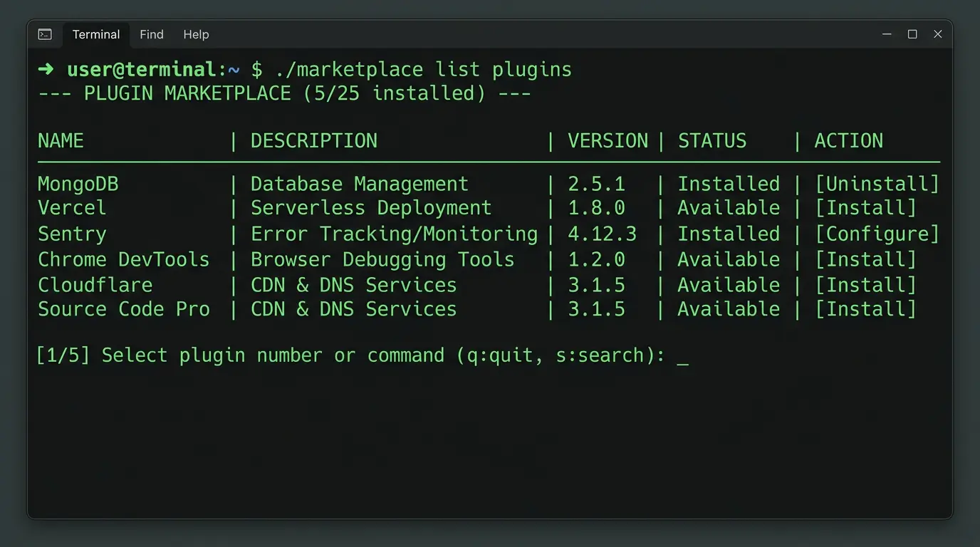Click version 3.1.5 in Source Code Pro row
This screenshot has width=980, height=547.
(597, 309)
